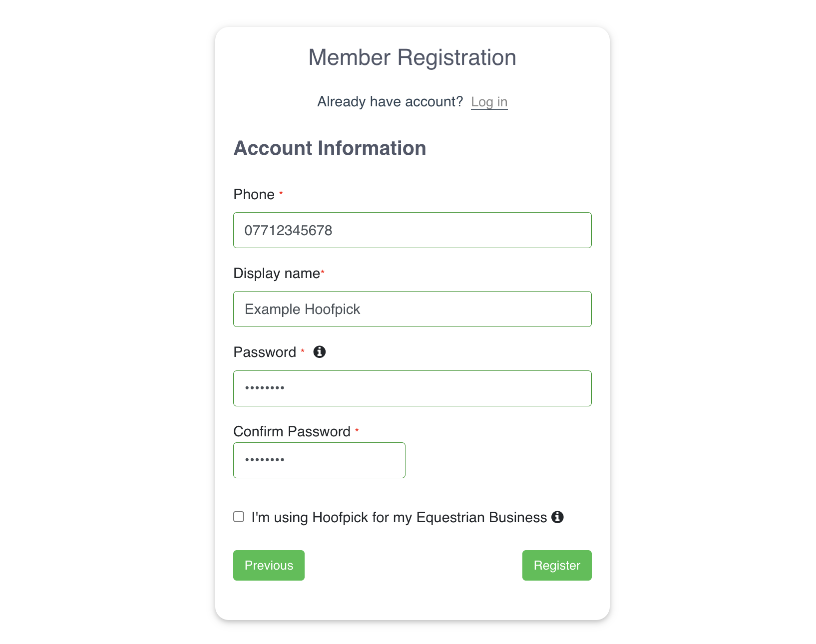
Task: Click the 'I'm using Hoofpick' checkbox label
Action: pos(399,517)
